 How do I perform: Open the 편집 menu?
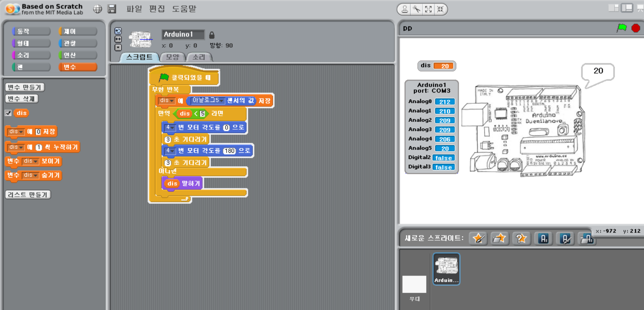coord(157,9)
